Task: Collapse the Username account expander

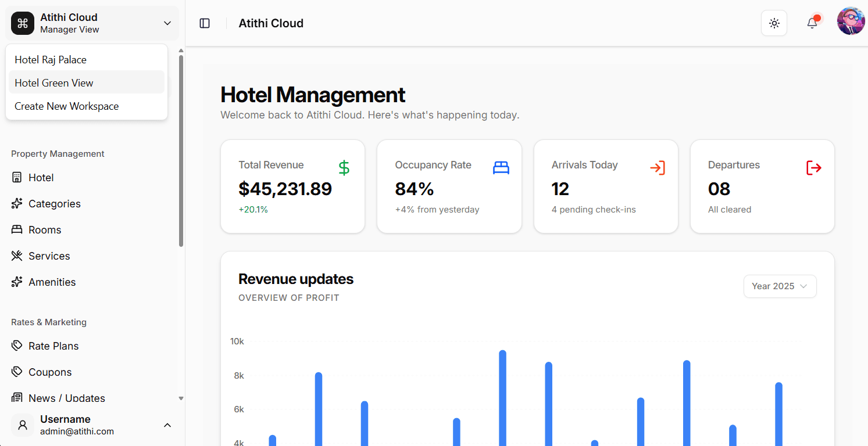Action: click(x=167, y=425)
